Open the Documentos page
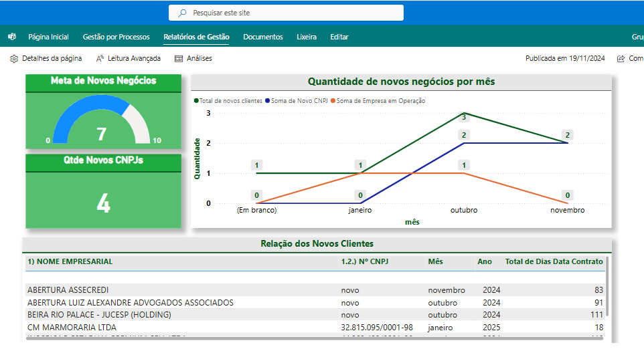The image size is (644, 355). coord(263,37)
